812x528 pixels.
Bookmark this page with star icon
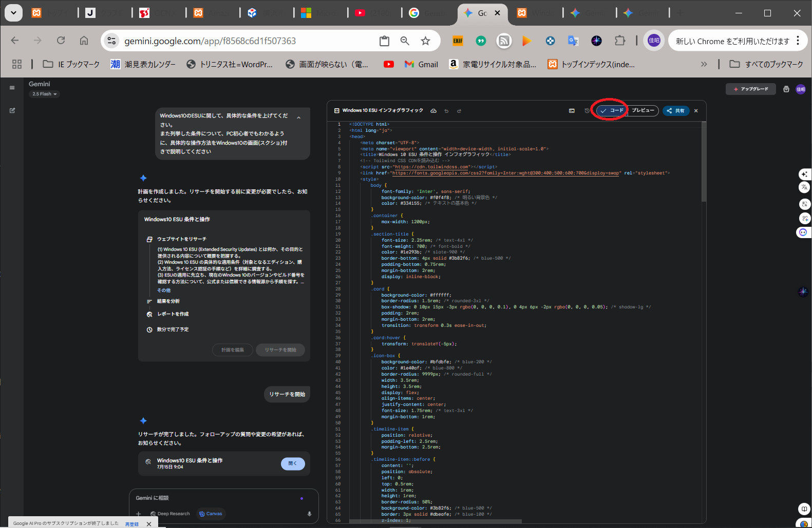coord(425,41)
